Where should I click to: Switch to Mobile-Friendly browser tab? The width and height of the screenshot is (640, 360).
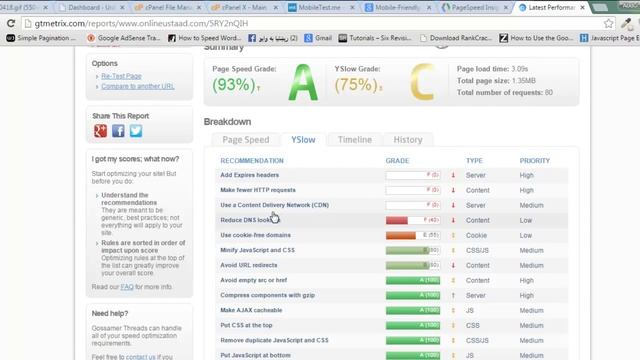[x=396, y=7]
